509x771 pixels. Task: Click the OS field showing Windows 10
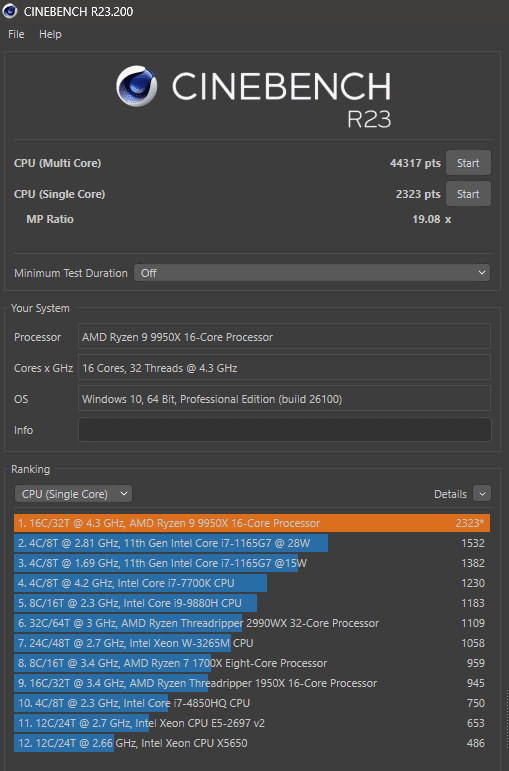(x=284, y=399)
